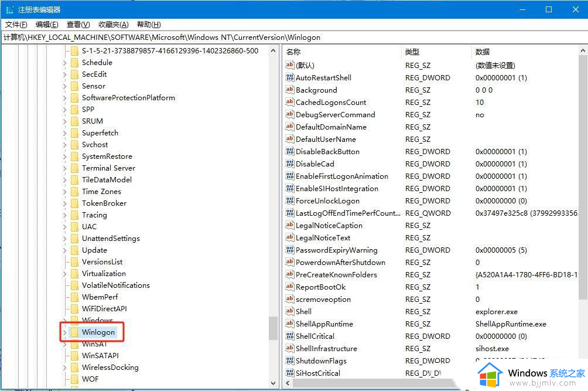The width and height of the screenshot is (588, 391).
Task: Select the Superfetch tree item
Action: (100, 133)
